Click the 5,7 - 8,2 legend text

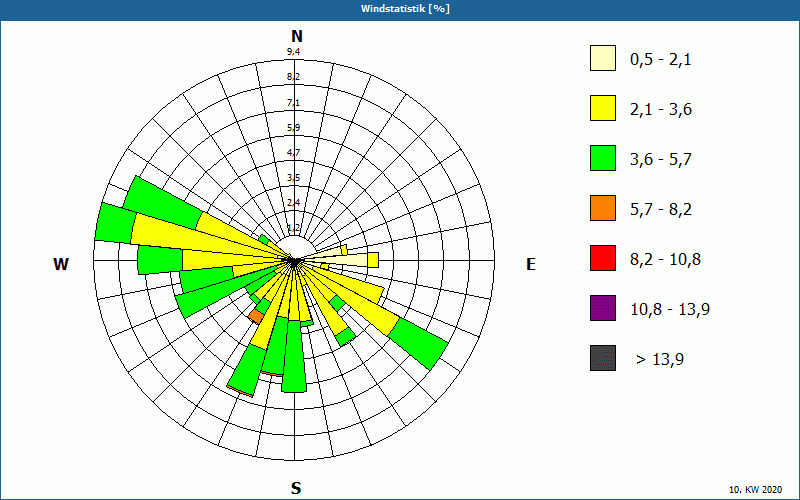pyautogui.click(x=661, y=210)
